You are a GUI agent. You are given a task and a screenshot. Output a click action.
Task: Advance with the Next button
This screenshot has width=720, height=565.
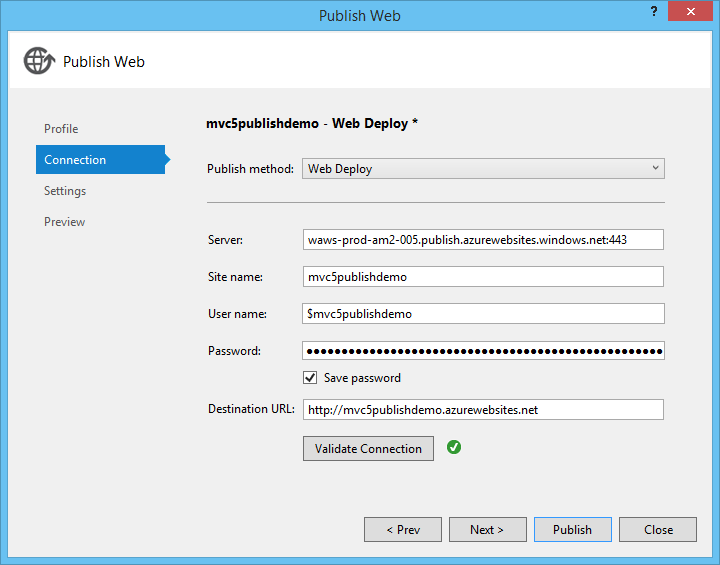click(x=488, y=530)
